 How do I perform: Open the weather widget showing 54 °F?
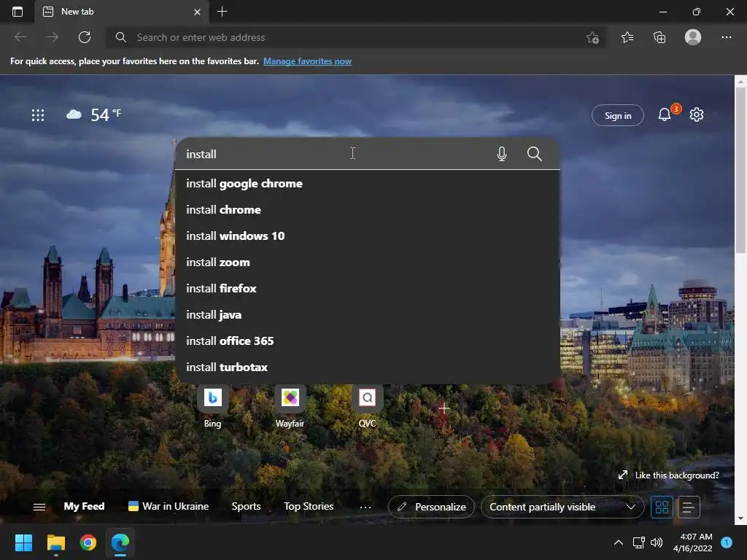(94, 114)
